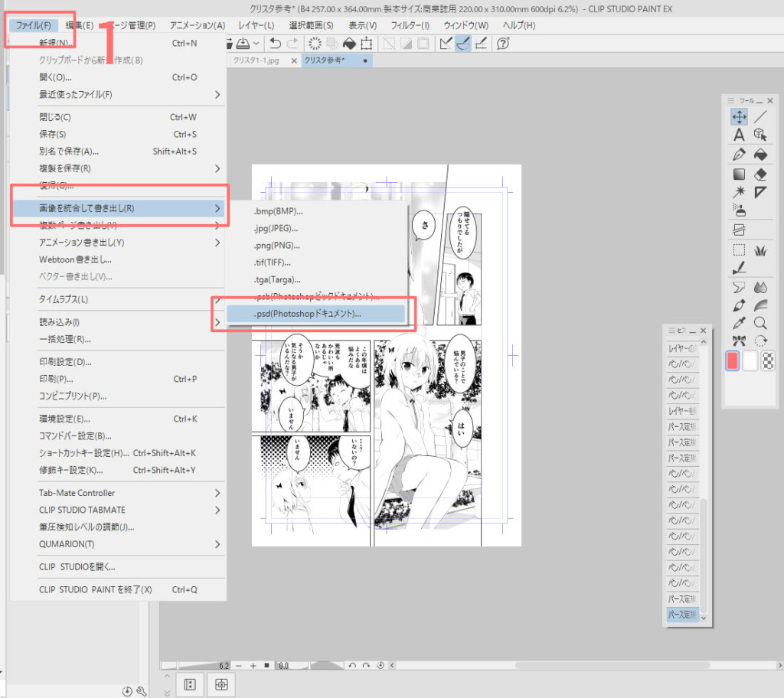Select the Move layer tool

click(x=739, y=117)
